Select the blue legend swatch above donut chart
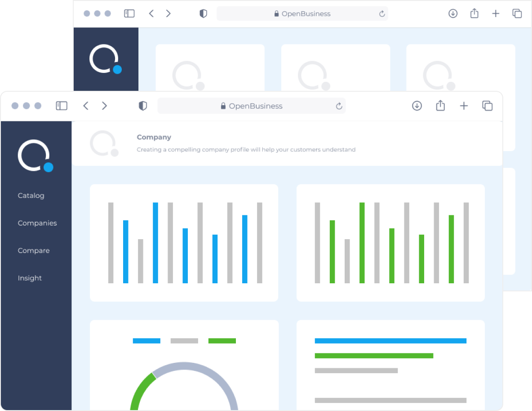Image resolution: width=532 pixels, height=411 pixels. click(x=146, y=341)
